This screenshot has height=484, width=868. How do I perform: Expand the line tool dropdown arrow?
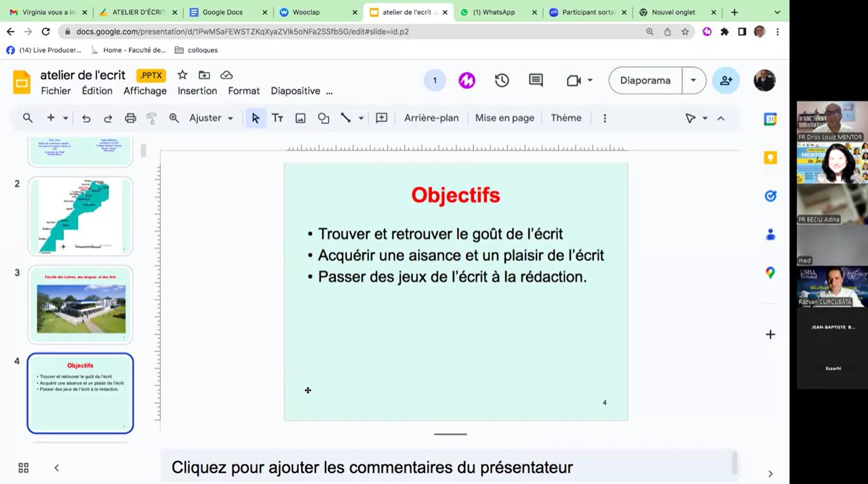coord(361,118)
